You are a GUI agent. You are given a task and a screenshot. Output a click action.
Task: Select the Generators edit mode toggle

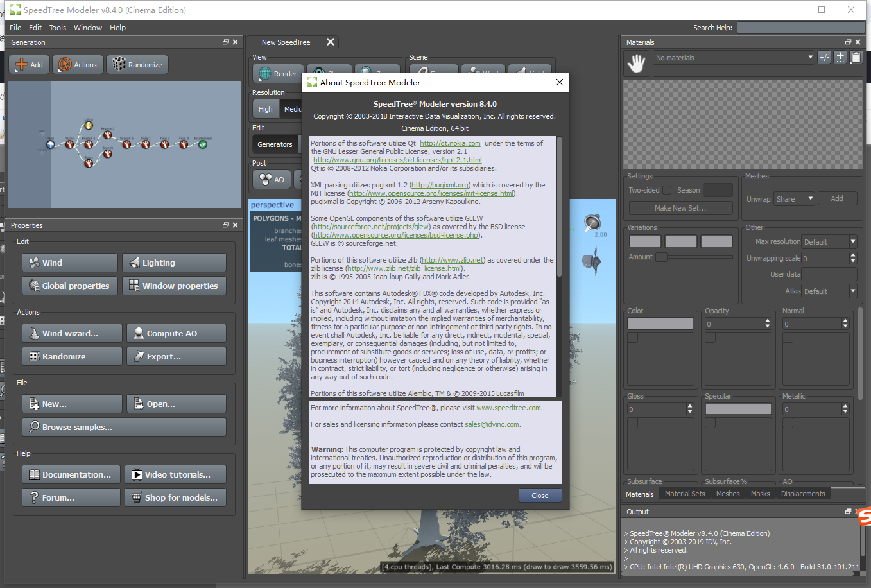tap(275, 144)
